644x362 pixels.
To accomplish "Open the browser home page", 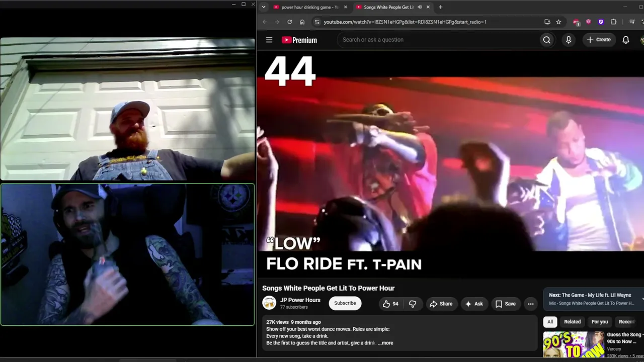I will [x=302, y=22].
